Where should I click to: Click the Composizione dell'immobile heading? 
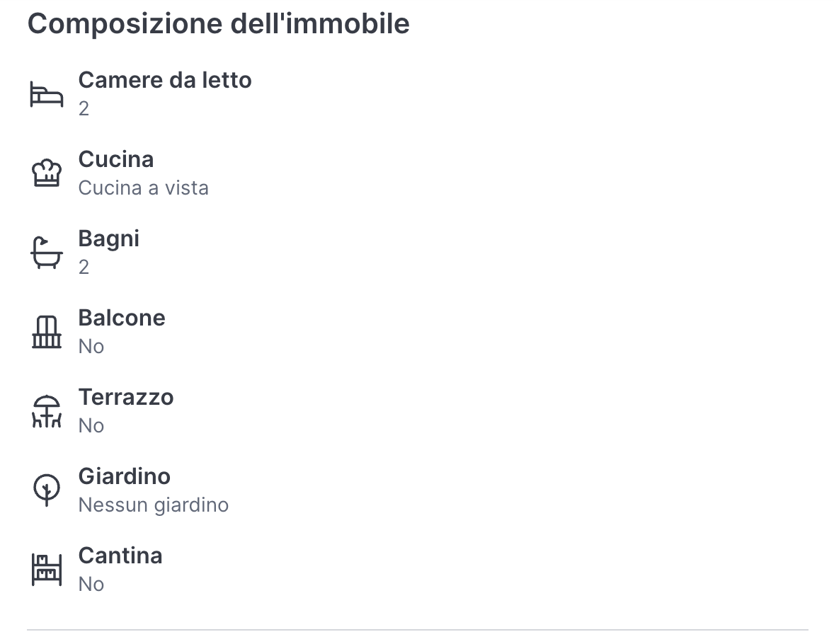click(218, 24)
